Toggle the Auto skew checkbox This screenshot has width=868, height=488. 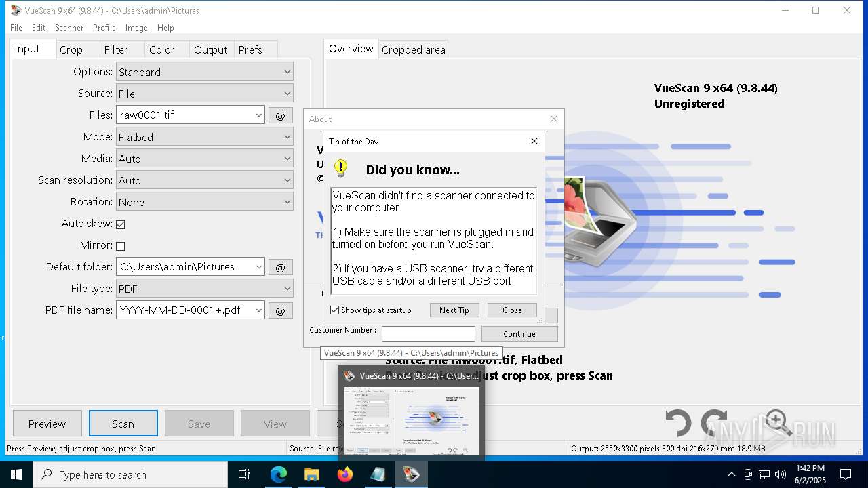point(121,224)
